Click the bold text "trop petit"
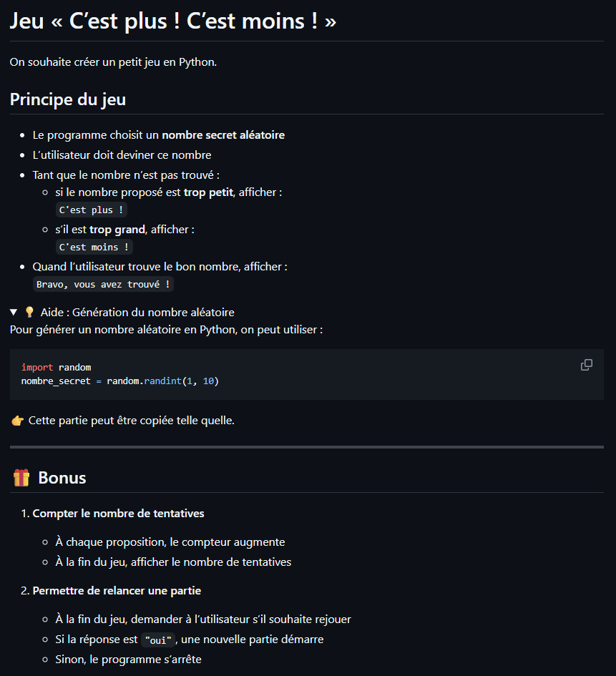 point(208,192)
